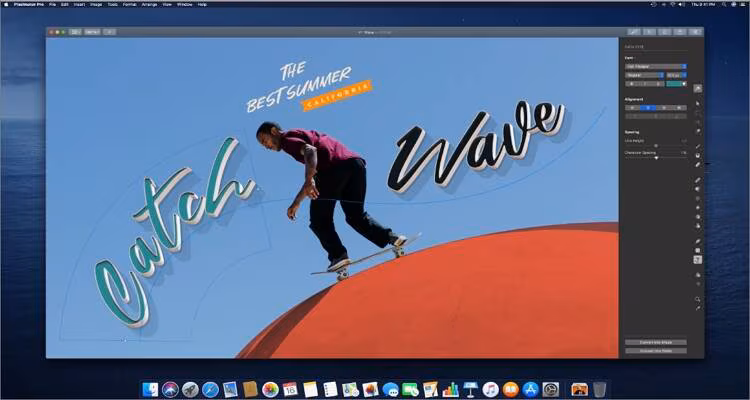This screenshot has height=400, width=750.
Task: Click Convert into Pixels button
Action: click(x=656, y=351)
